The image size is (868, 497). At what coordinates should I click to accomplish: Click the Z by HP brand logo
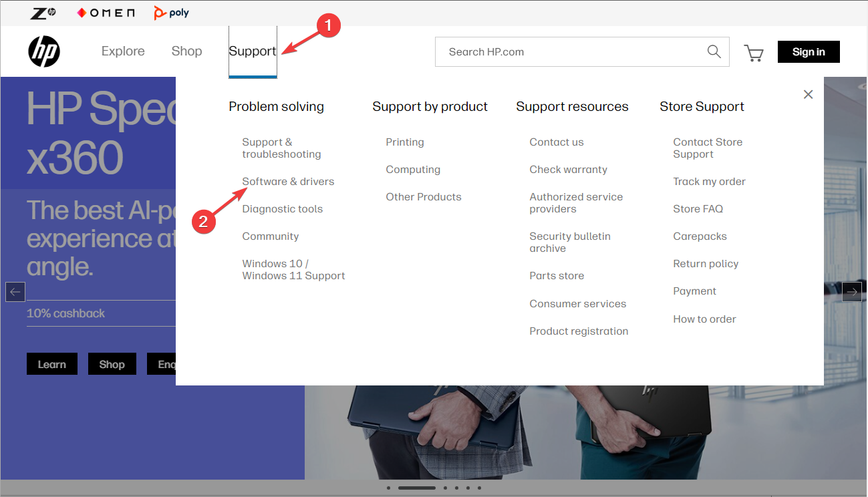click(43, 13)
